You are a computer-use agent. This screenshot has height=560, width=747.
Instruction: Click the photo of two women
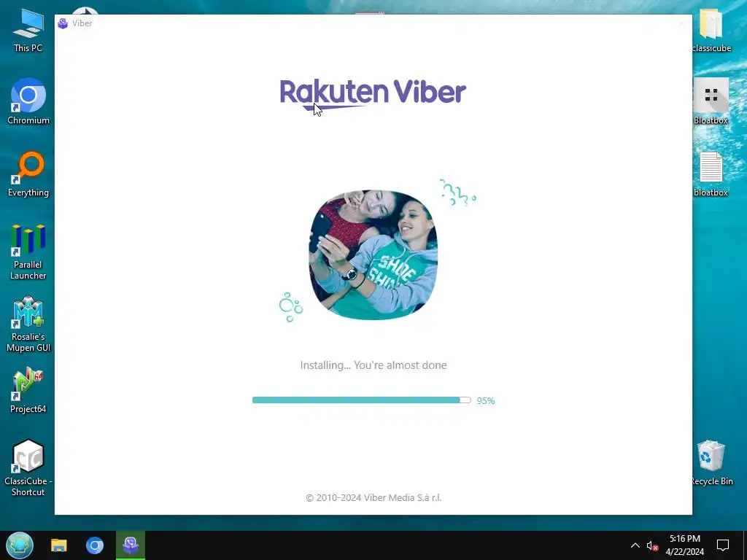click(373, 254)
